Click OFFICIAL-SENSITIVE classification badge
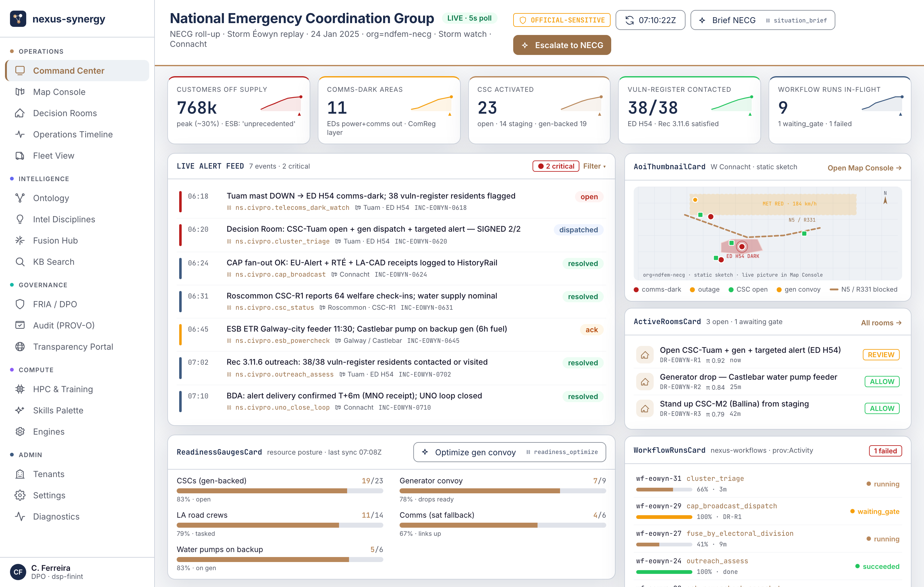 point(562,20)
